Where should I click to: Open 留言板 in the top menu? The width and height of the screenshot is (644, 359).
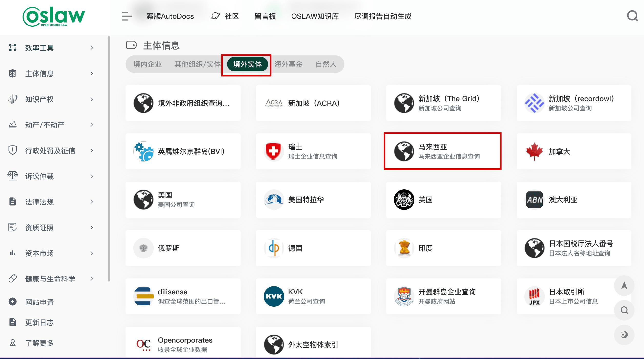click(265, 16)
